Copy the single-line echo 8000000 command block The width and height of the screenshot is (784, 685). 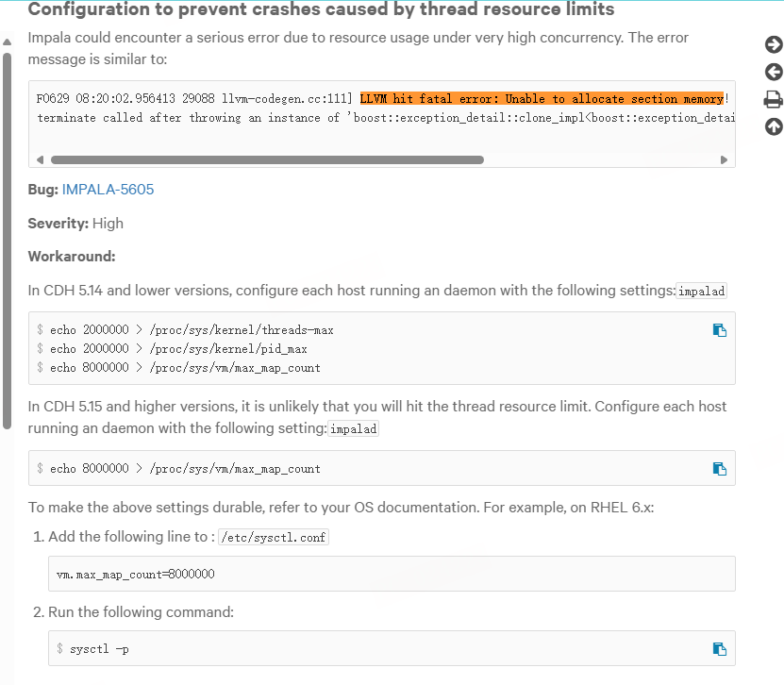click(719, 468)
